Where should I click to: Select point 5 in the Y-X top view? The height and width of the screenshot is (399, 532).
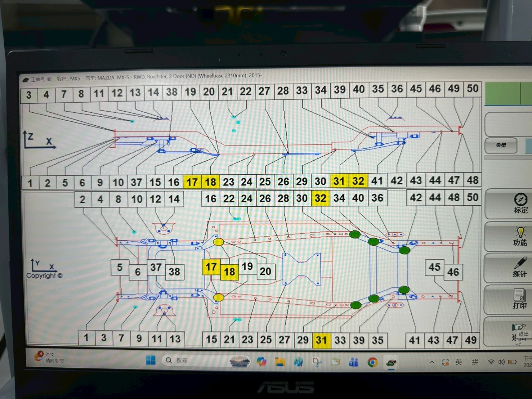(120, 268)
